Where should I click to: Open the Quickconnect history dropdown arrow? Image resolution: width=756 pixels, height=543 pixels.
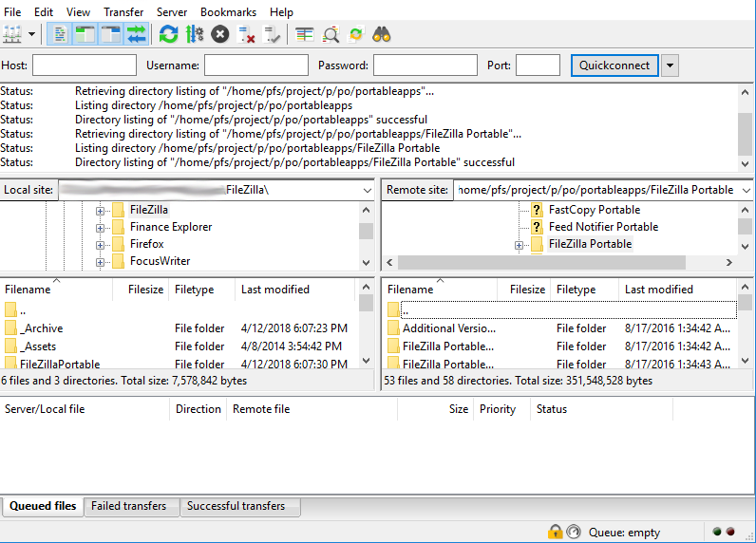(671, 66)
